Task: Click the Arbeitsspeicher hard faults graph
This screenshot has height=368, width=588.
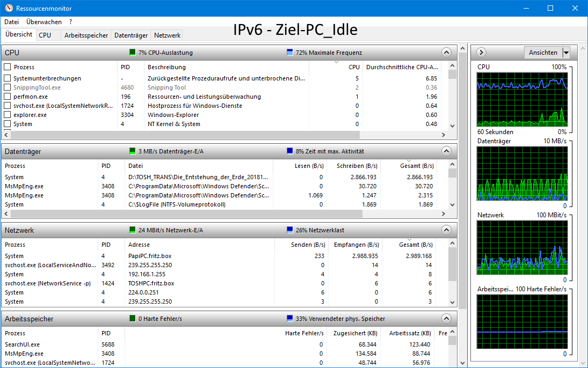Action: coord(522,321)
